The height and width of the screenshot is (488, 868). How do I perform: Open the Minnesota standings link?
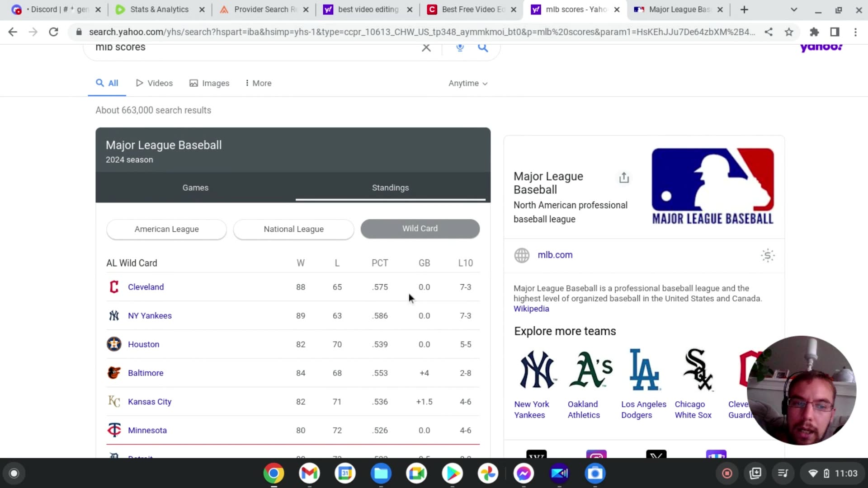coord(147,430)
